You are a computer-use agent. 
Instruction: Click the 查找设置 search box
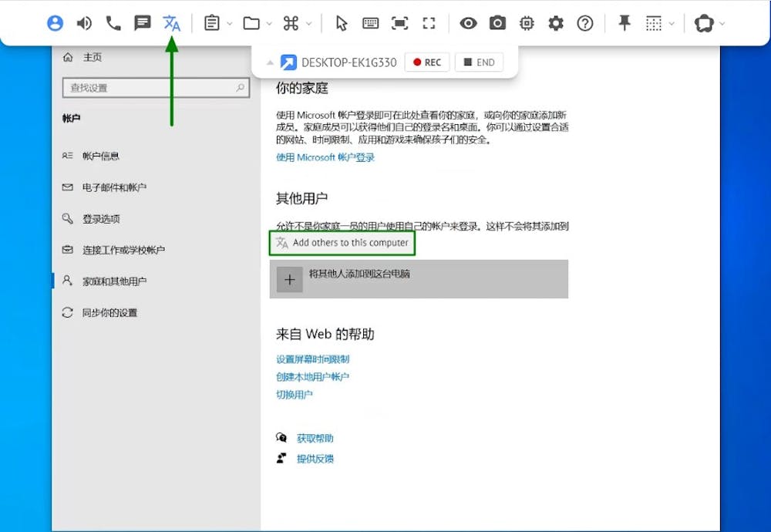[x=154, y=88]
